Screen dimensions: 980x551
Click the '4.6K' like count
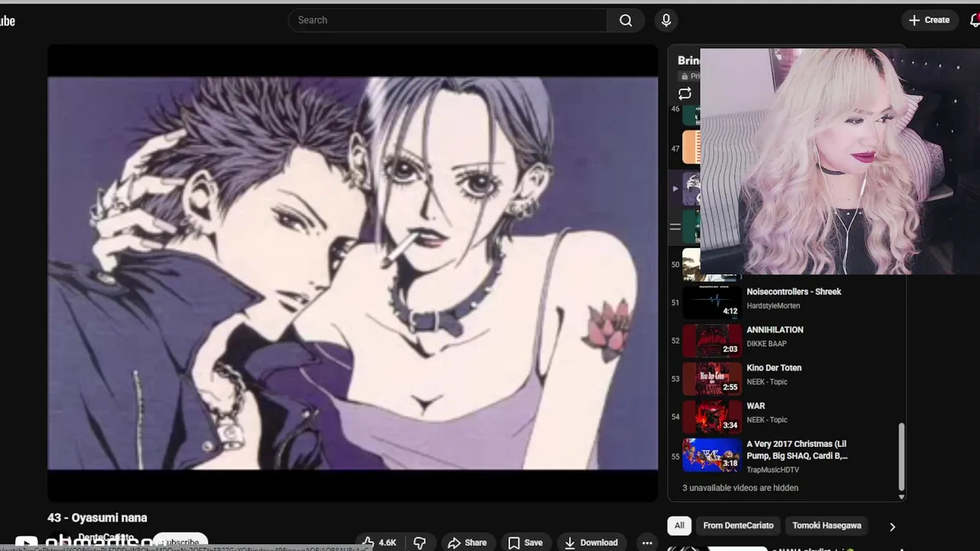387,543
